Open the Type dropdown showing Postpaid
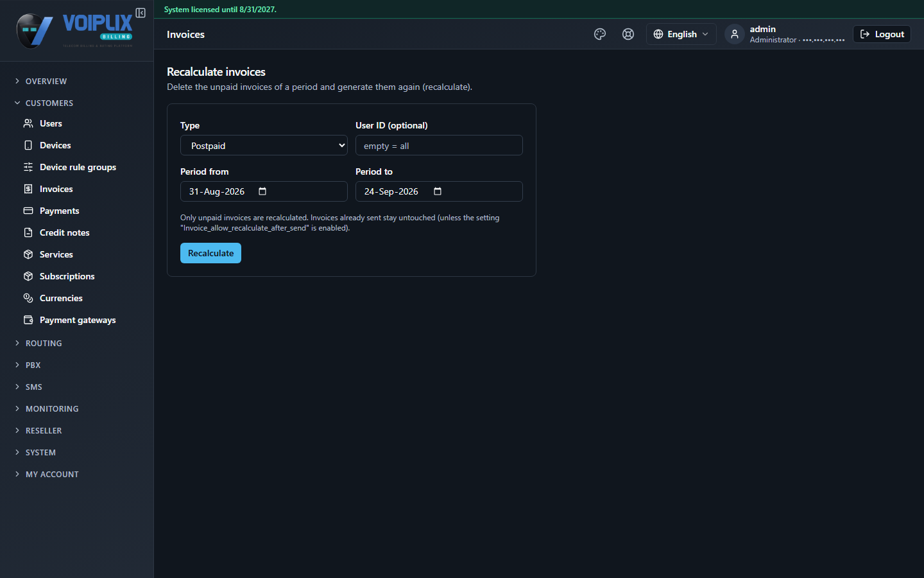Image resolution: width=924 pixels, height=578 pixels. pos(264,145)
